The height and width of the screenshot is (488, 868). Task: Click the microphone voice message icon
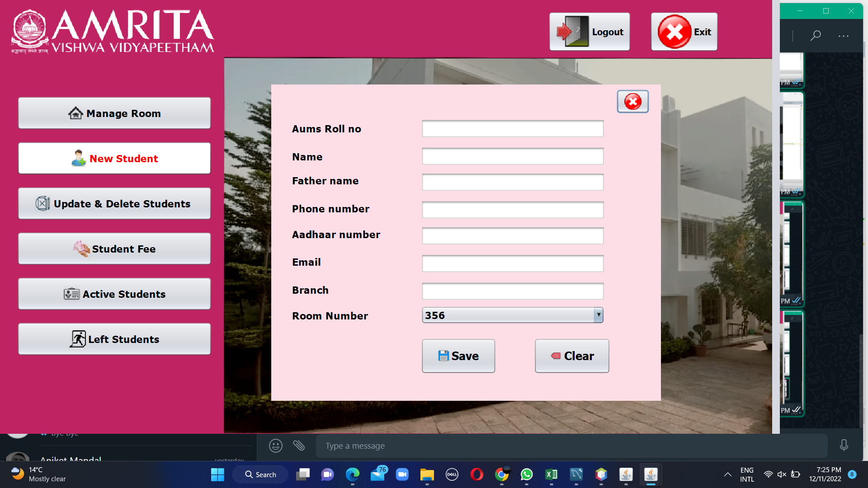(x=844, y=446)
